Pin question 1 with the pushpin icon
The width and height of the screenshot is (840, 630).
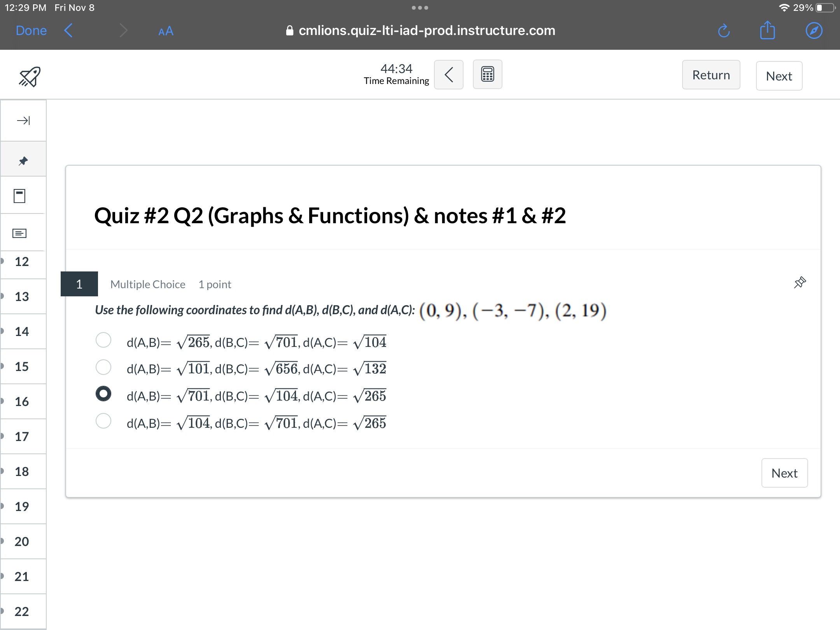click(800, 282)
